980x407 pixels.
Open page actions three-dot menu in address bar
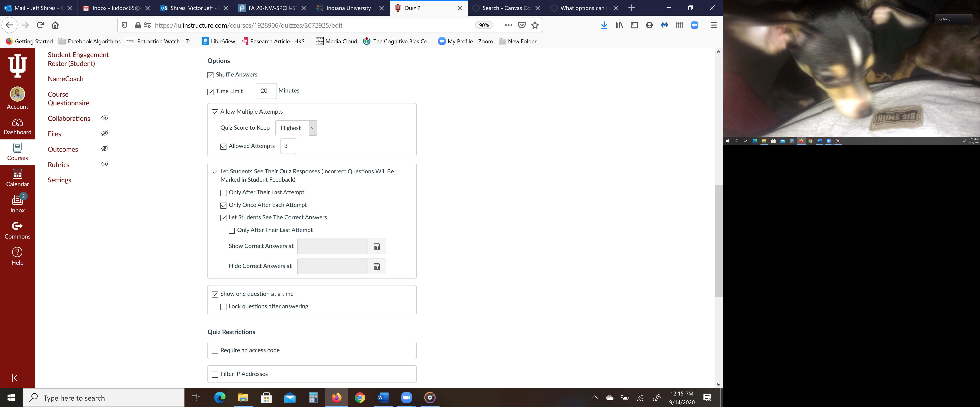tap(508, 25)
